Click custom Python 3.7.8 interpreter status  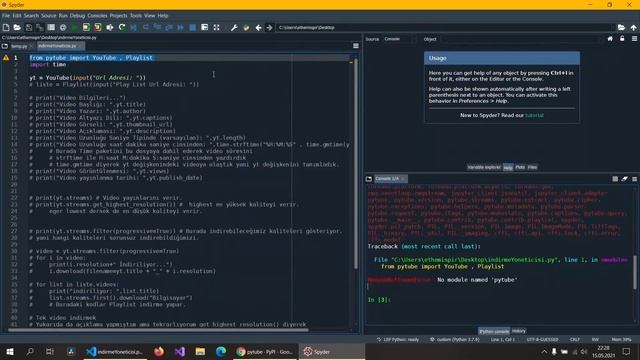455,340
